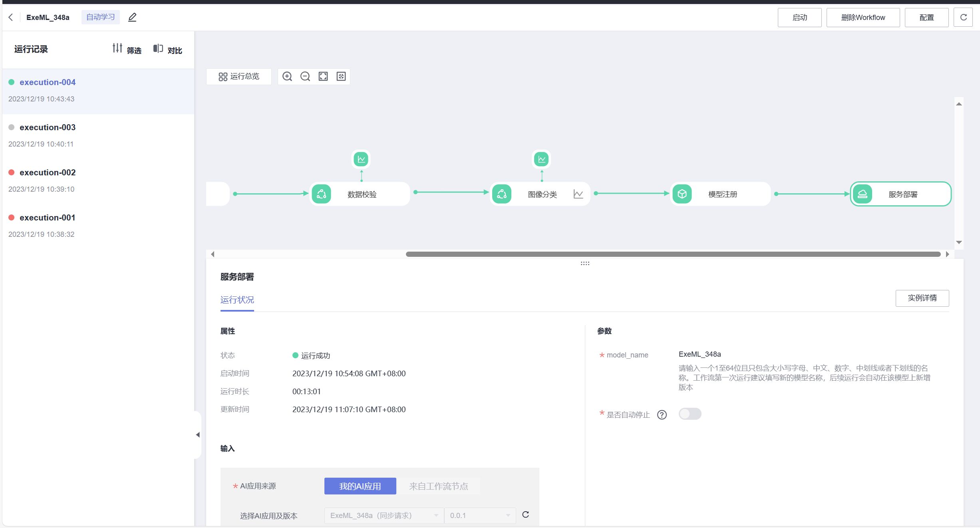
Task: Click the refresh icon in top right
Action: 963,17
